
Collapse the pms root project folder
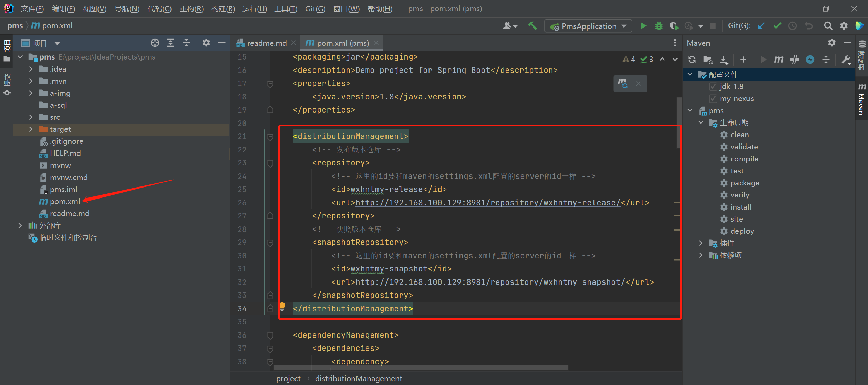point(20,57)
